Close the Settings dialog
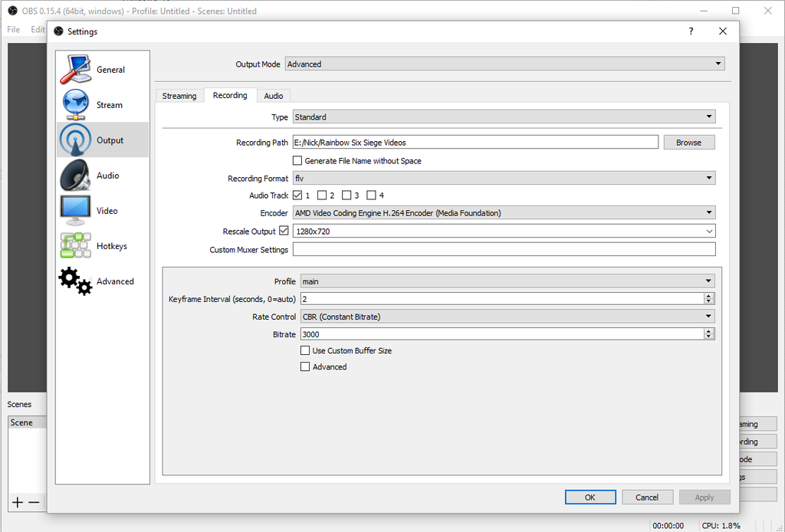The image size is (785, 532). [722, 31]
